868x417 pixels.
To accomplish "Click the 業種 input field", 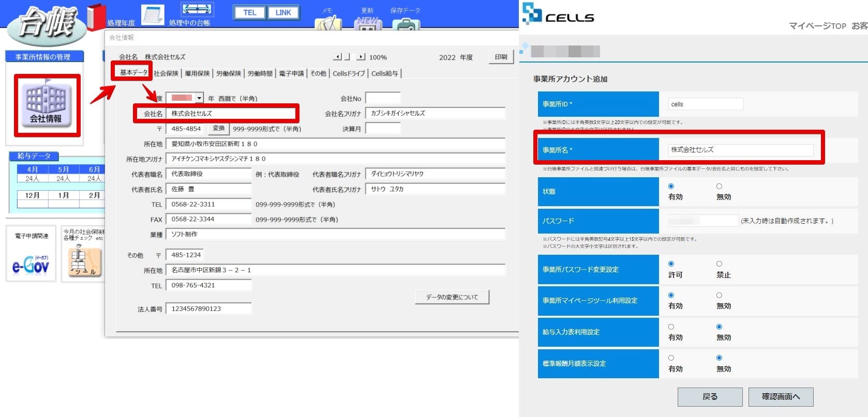I will point(335,234).
